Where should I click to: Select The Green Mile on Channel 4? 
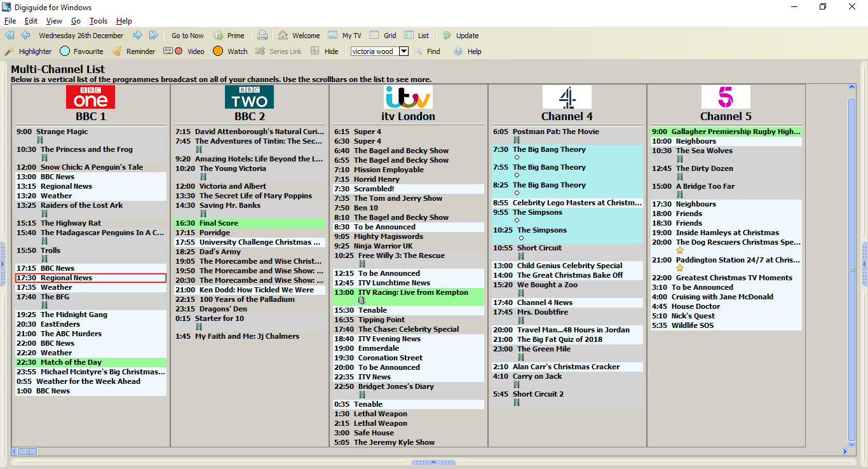(567, 353)
